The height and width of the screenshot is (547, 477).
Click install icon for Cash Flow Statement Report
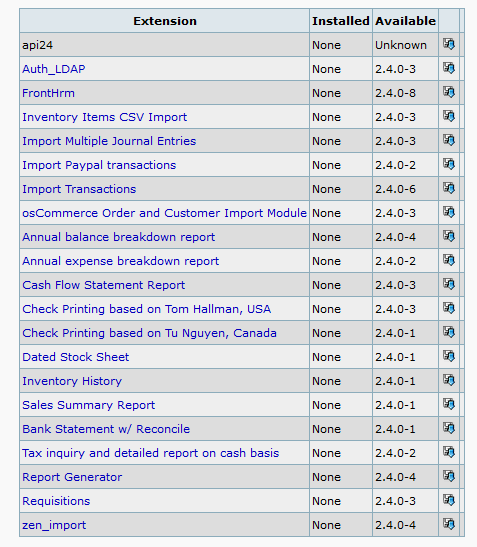[449, 284]
